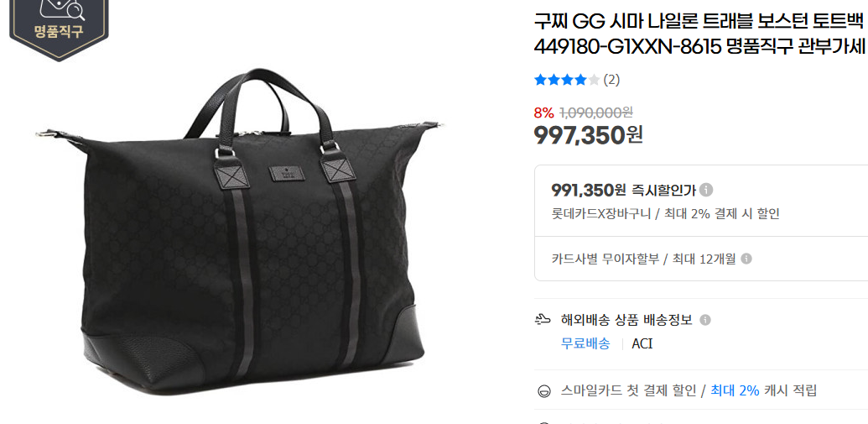Open the review count (2) link
The height and width of the screenshot is (424, 868).
point(611,80)
